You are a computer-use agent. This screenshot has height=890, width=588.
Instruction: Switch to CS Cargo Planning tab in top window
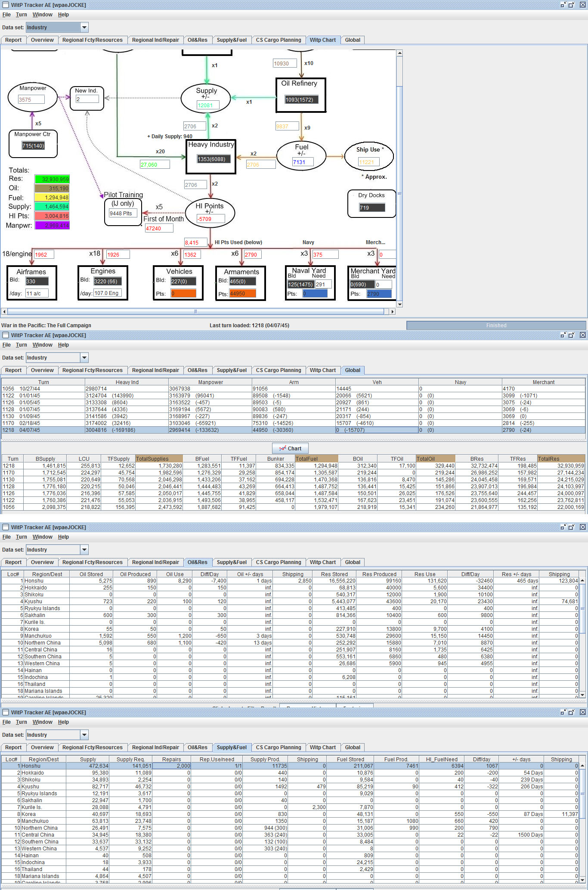[x=279, y=40]
